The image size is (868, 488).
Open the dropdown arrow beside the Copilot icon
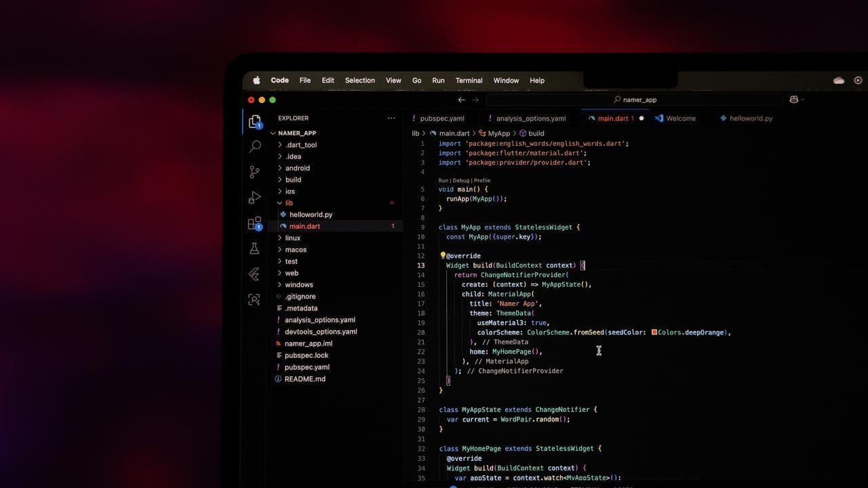[803, 100]
